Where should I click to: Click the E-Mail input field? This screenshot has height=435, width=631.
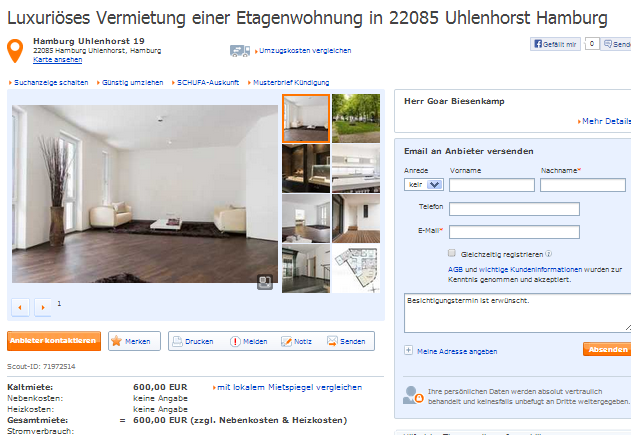coord(514,232)
